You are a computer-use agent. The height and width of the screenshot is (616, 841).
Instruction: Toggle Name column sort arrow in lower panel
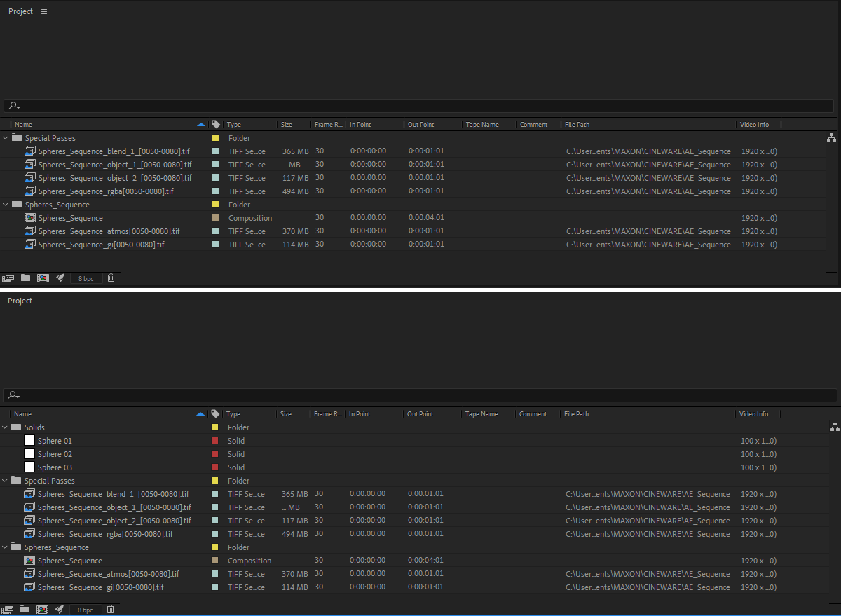(201, 414)
